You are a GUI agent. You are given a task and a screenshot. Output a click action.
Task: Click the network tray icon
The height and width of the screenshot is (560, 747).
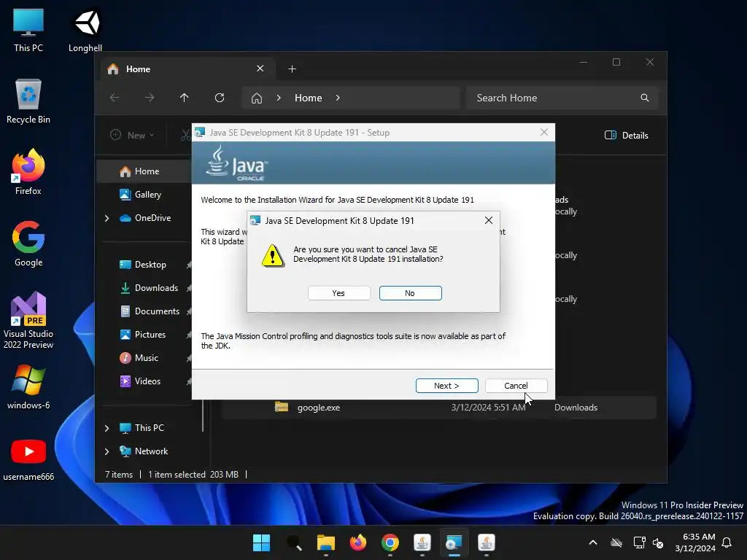pos(639,542)
